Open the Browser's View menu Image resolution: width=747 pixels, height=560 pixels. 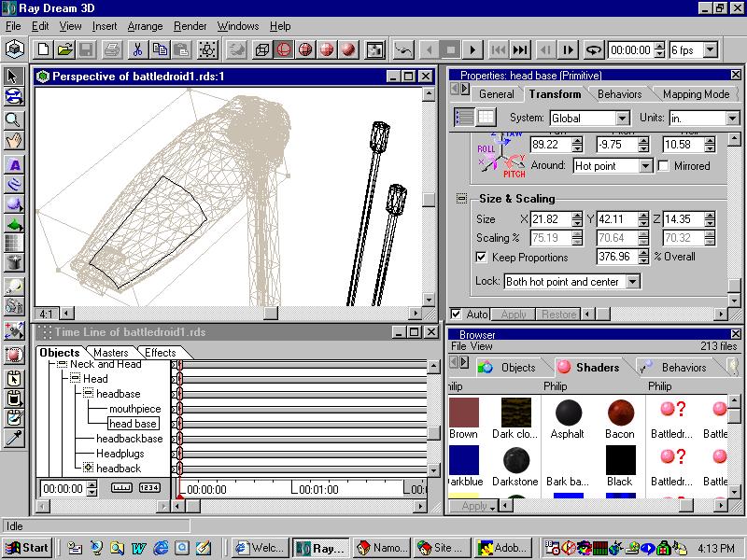coord(481,346)
